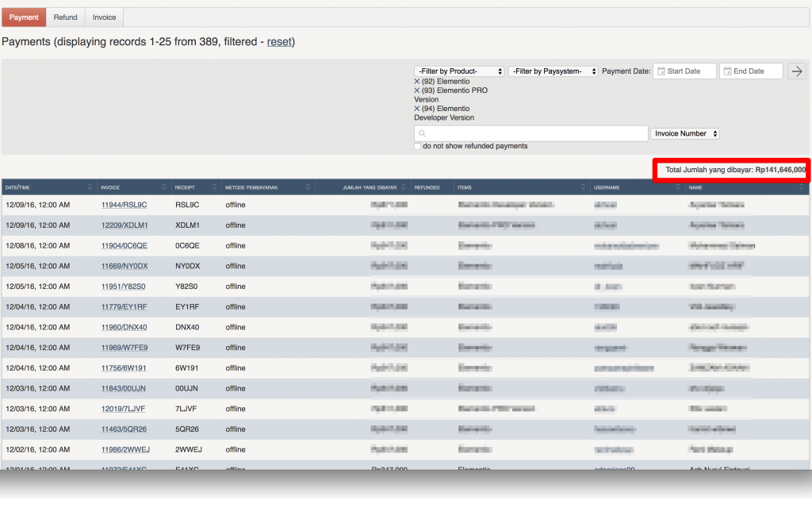
Task: Enable 'do not show refunded payments'
Action: [418, 146]
